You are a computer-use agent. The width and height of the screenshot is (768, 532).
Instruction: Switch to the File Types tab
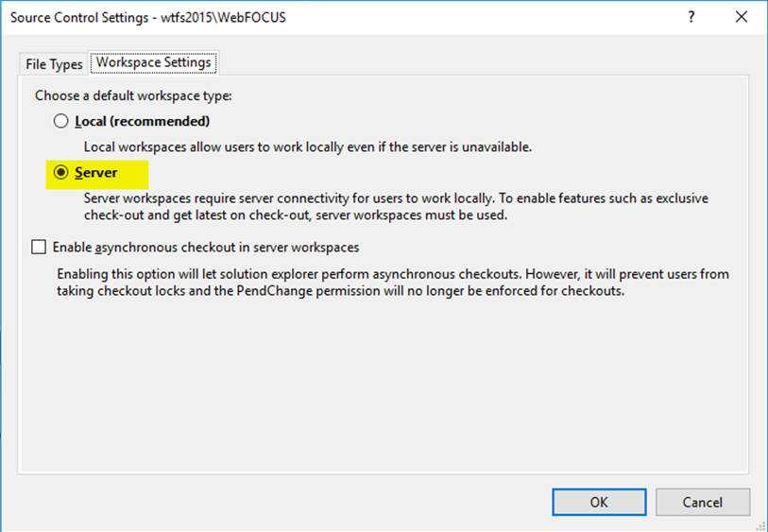click(54, 64)
